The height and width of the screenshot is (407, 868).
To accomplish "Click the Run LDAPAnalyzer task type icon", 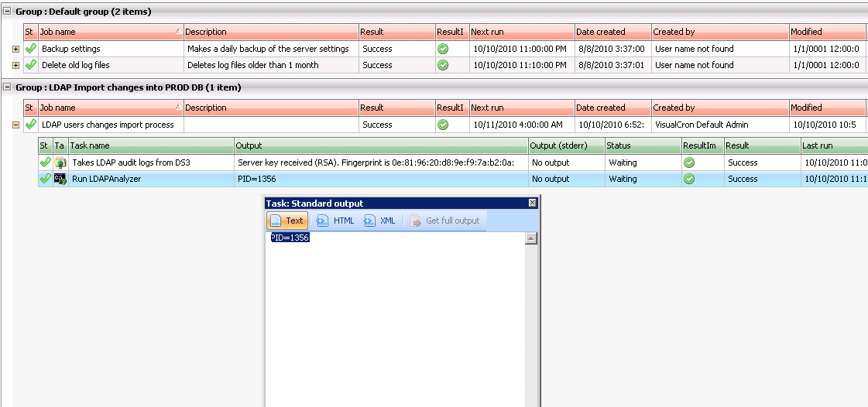I will (60, 179).
